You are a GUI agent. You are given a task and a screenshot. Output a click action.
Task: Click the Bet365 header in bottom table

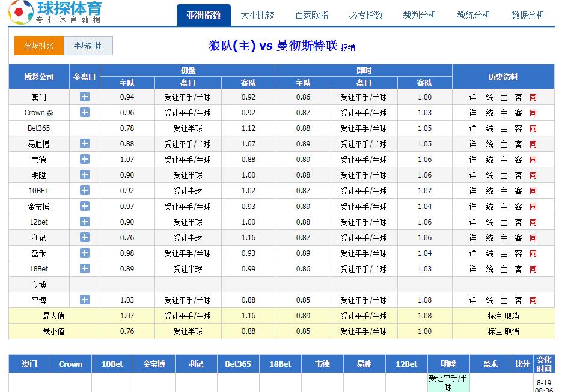(x=238, y=364)
